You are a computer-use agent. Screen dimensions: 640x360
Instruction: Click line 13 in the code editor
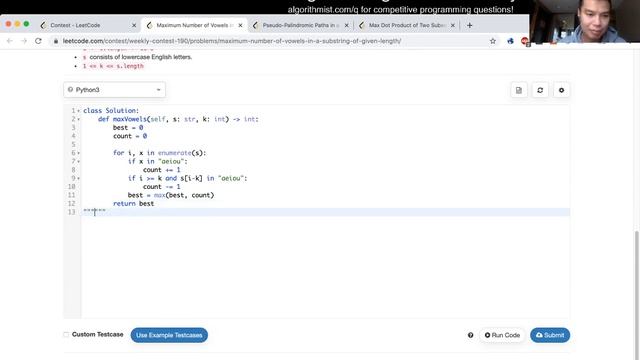[325, 212]
